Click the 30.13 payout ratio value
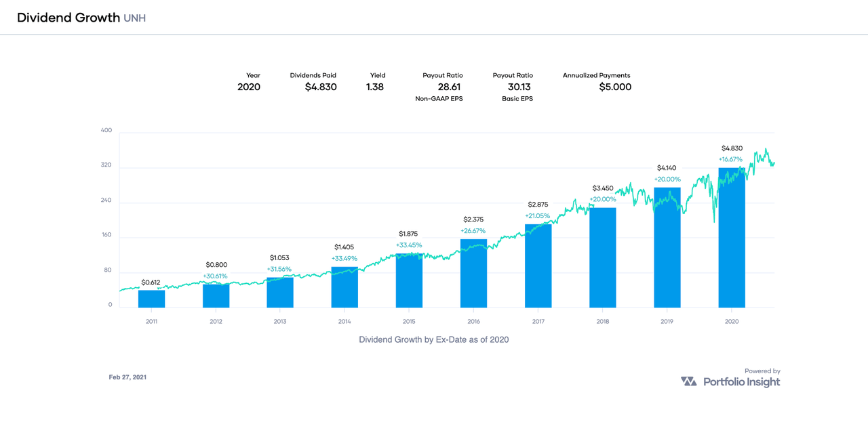The width and height of the screenshot is (868, 422). [x=520, y=87]
